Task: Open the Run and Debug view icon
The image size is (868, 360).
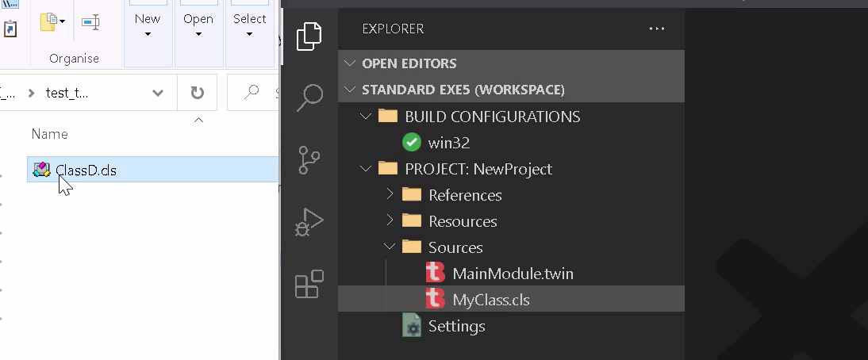Action: (x=309, y=222)
